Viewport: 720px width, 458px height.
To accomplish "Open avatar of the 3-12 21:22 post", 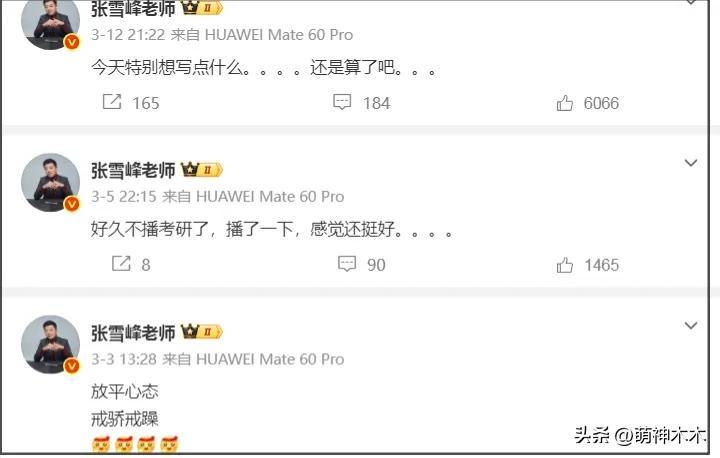I will [x=51, y=23].
